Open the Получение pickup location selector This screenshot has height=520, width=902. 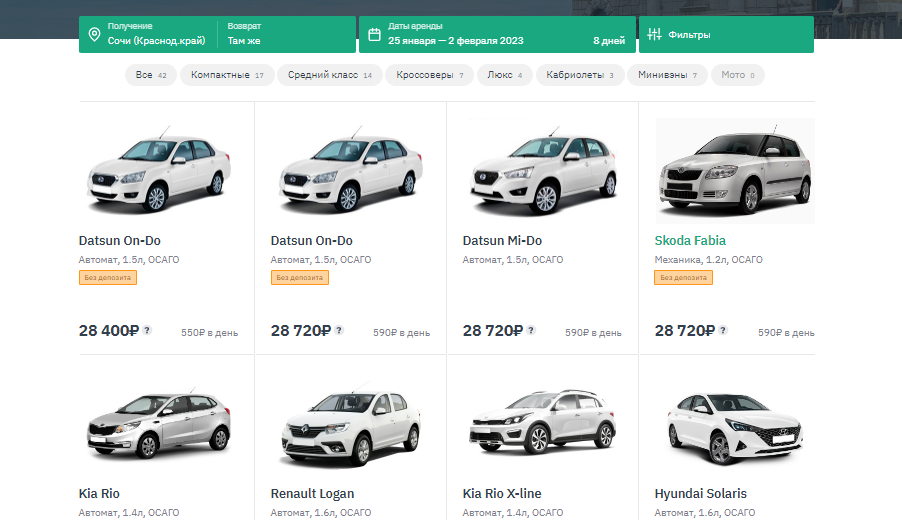(x=155, y=34)
